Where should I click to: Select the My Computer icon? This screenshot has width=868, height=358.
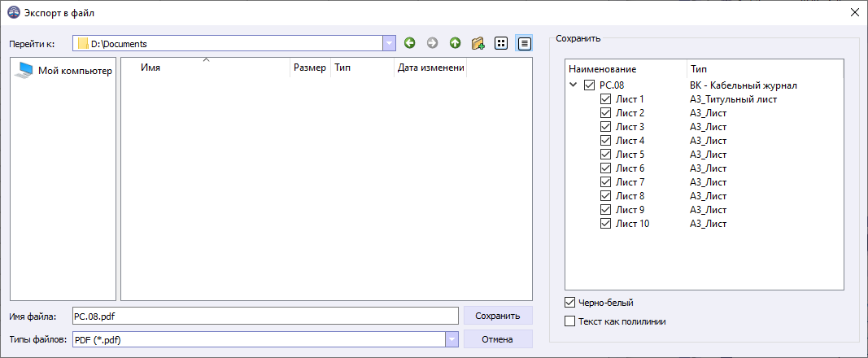[24, 70]
